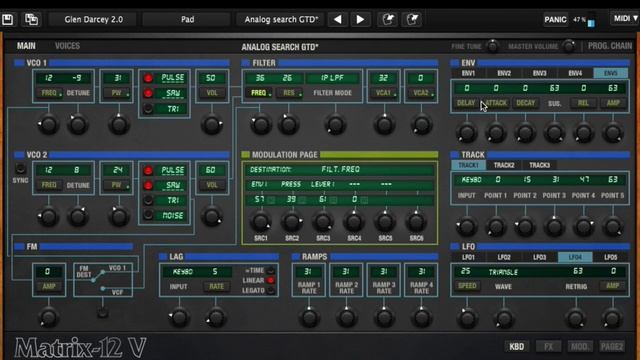
Task: Toggle VCO 2 TRI waveform
Action: (x=148, y=200)
